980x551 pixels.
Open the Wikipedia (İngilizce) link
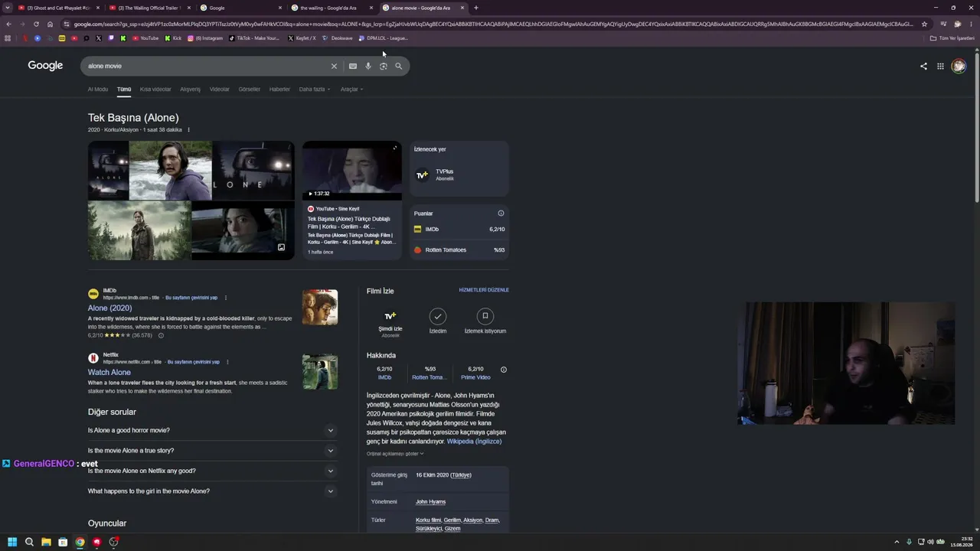[x=474, y=442]
